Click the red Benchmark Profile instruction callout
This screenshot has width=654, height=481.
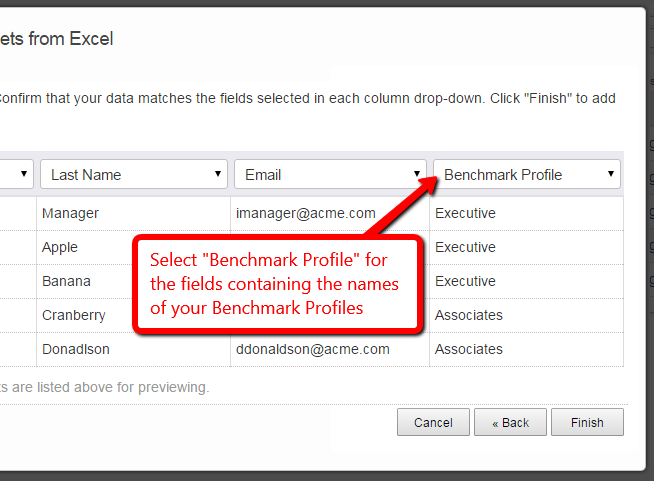(x=278, y=284)
